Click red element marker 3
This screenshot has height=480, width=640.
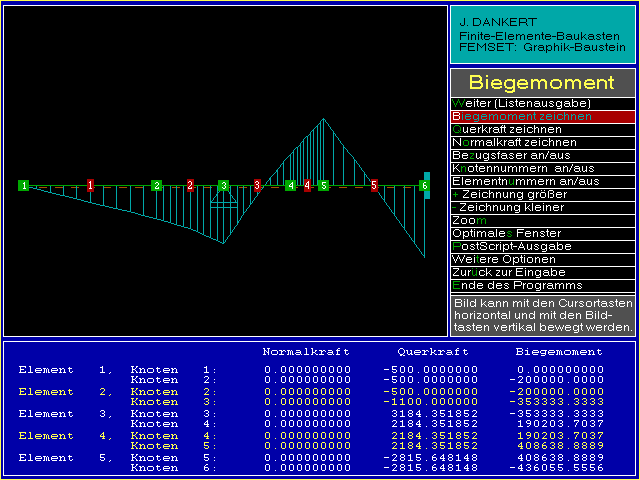click(x=257, y=185)
